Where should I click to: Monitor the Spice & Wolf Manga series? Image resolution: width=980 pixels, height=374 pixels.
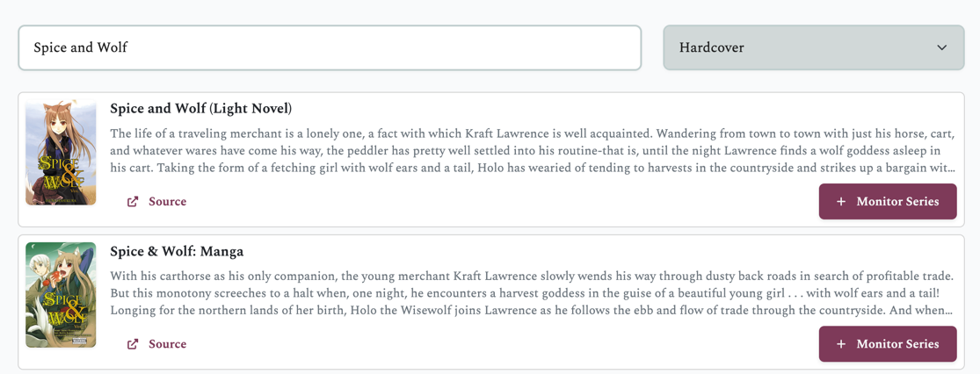click(x=888, y=344)
